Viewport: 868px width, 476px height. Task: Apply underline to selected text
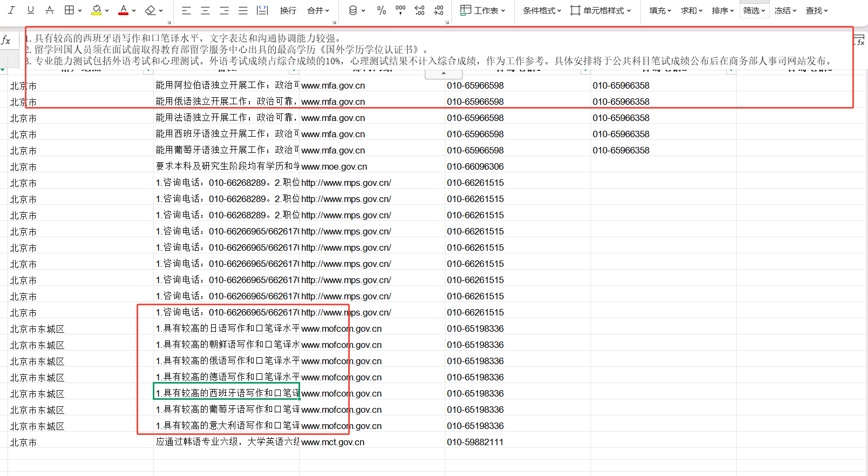pyautogui.click(x=31, y=10)
